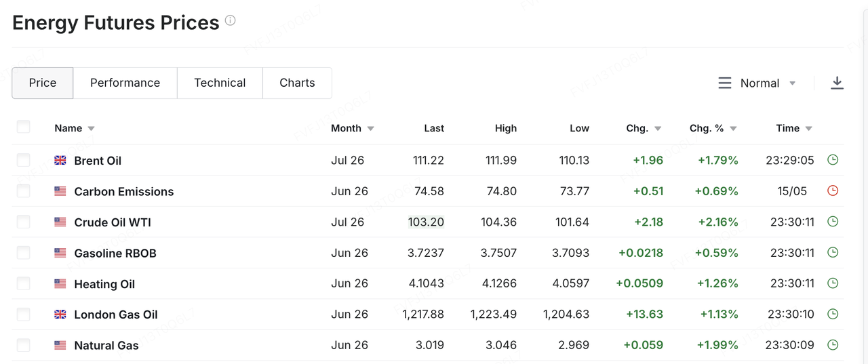Open the Gasoline RBOB link
This screenshot has width=868, height=364.
tap(115, 254)
